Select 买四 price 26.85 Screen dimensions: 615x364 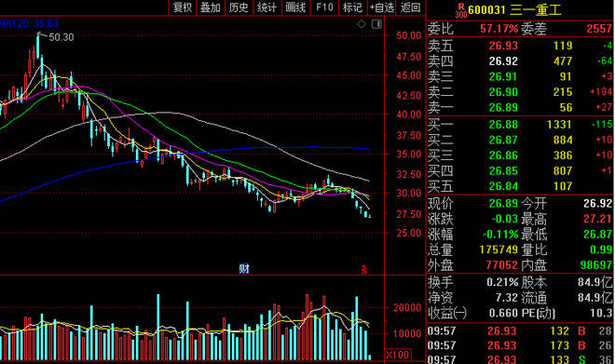click(503, 171)
